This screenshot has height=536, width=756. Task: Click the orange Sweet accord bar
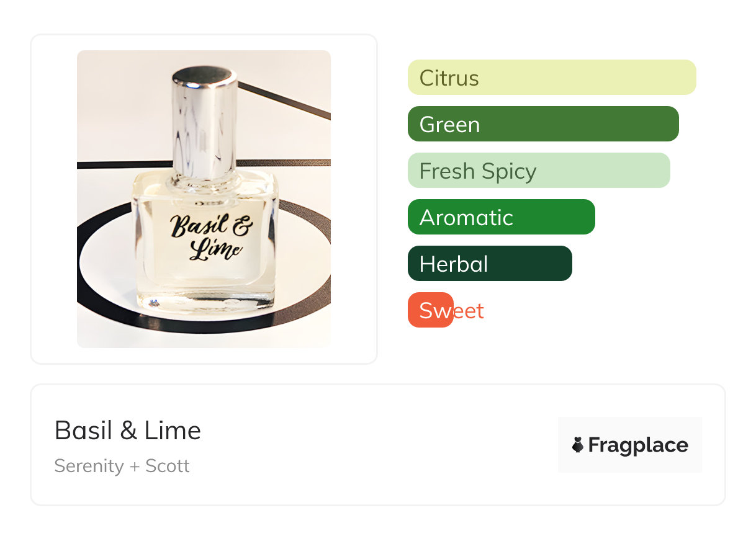click(430, 310)
